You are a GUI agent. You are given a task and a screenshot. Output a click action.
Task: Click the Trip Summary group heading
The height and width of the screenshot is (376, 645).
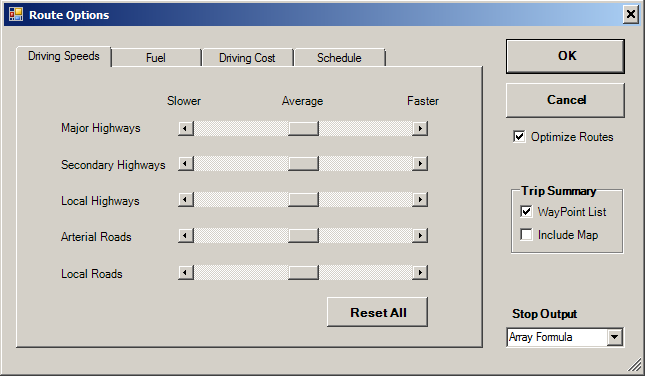[559, 191]
